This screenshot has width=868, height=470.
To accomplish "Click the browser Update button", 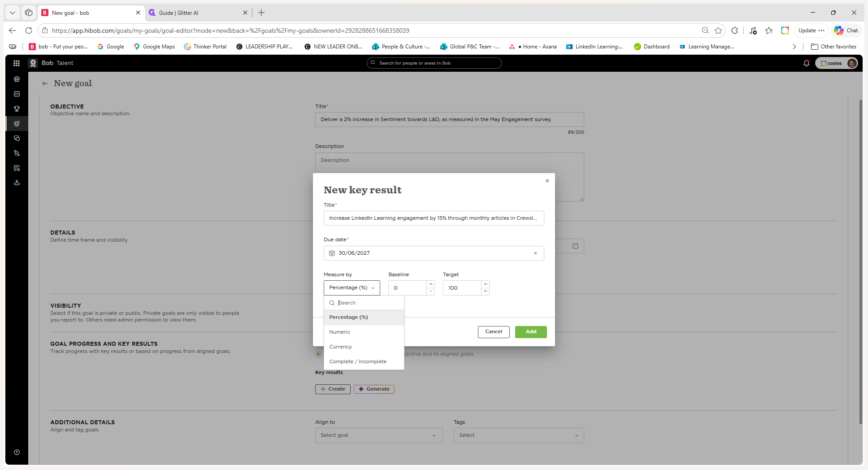I will (x=811, y=30).
